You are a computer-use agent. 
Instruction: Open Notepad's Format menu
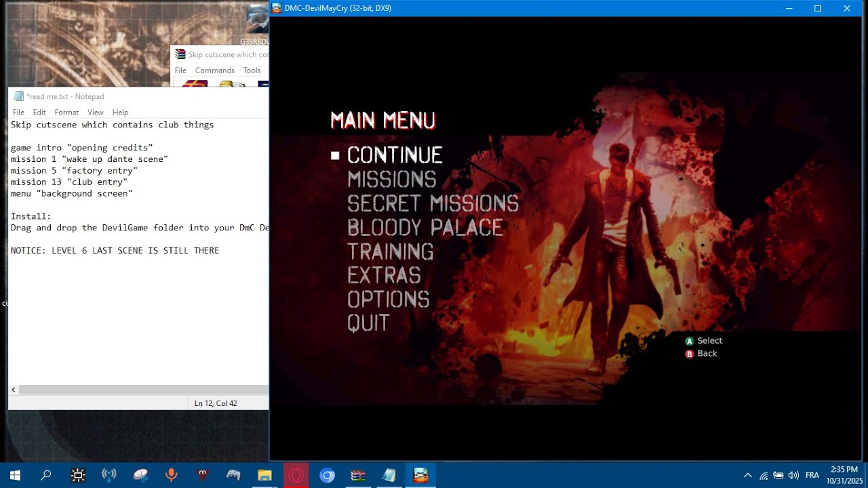click(x=66, y=113)
